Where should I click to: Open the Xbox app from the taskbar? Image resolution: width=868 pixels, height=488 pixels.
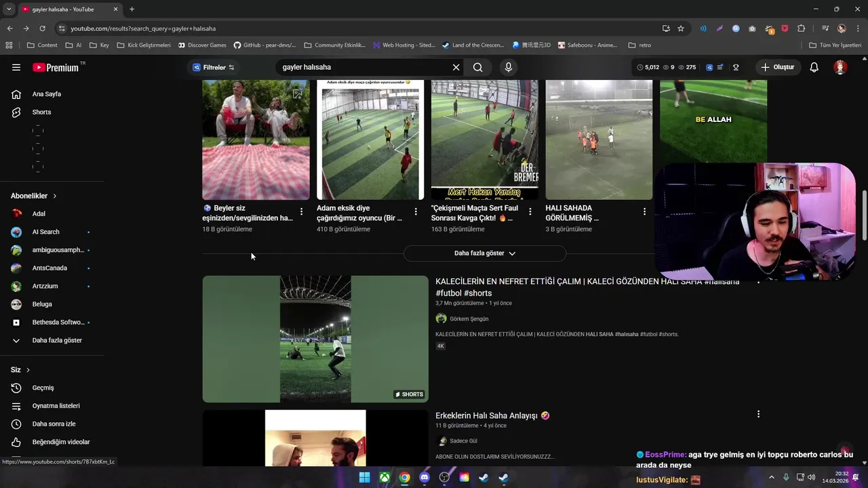tap(384, 477)
